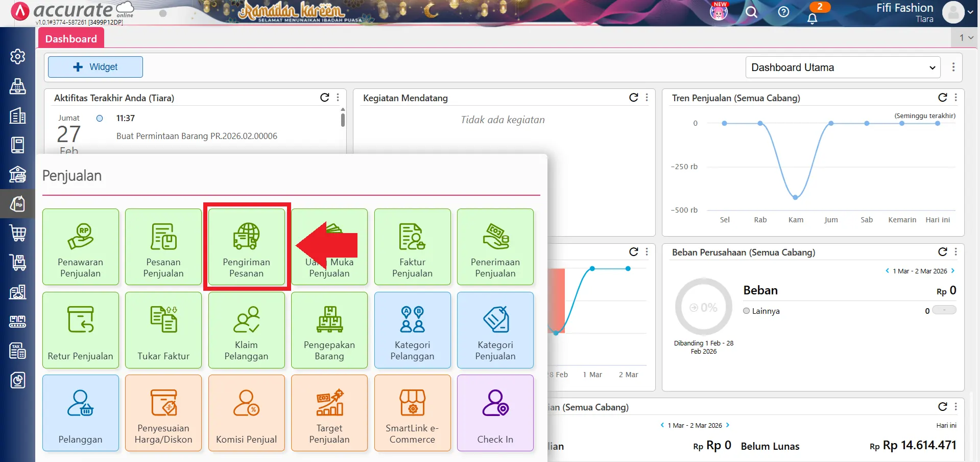Click Kam data point on sales chart

pyautogui.click(x=795, y=197)
